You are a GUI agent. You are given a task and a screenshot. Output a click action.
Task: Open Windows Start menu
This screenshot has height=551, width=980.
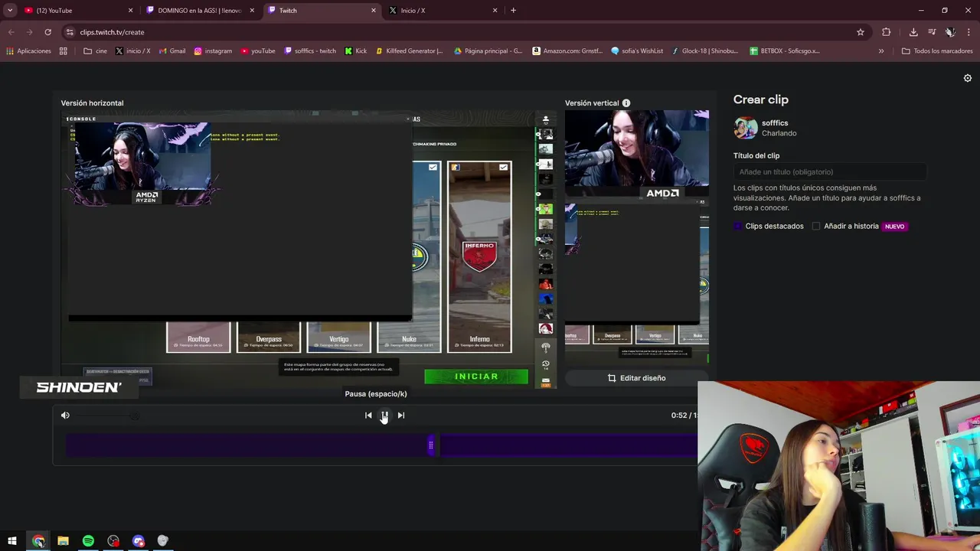12,541
